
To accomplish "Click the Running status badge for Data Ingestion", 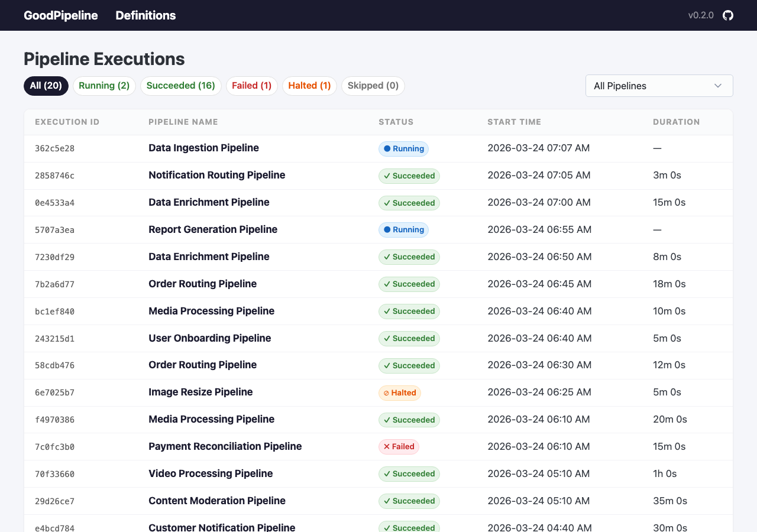I will coord(403,149).
